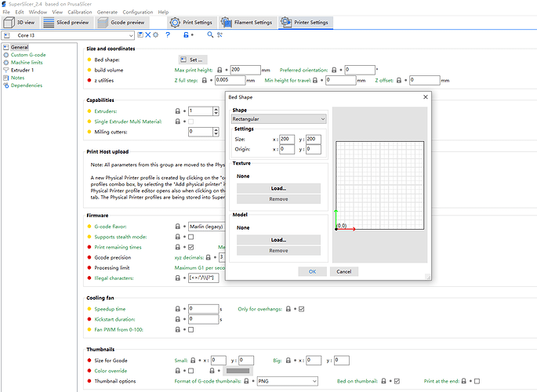Click Load button under Texture

click(278, 188)
